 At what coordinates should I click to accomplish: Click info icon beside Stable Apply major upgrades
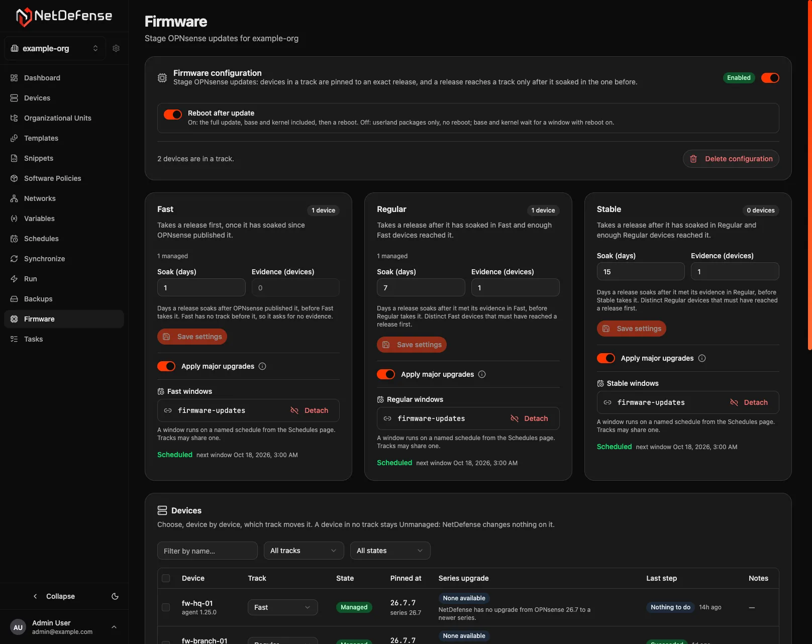tap(702, 358)
